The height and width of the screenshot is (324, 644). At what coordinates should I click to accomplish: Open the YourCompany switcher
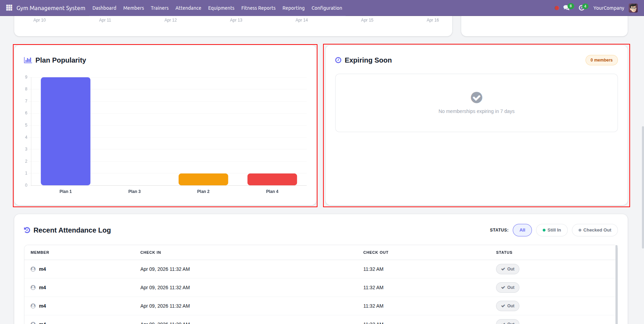(608, 8)
